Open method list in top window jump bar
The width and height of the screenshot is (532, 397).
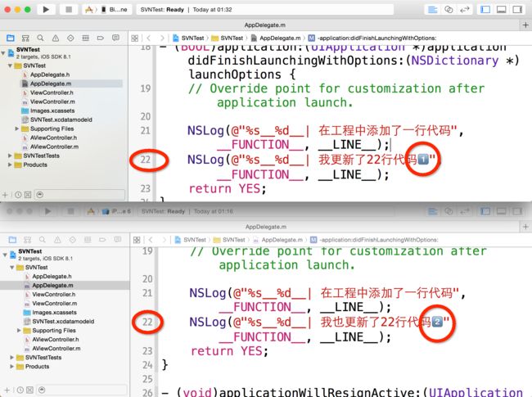click(x=372, y=38)
